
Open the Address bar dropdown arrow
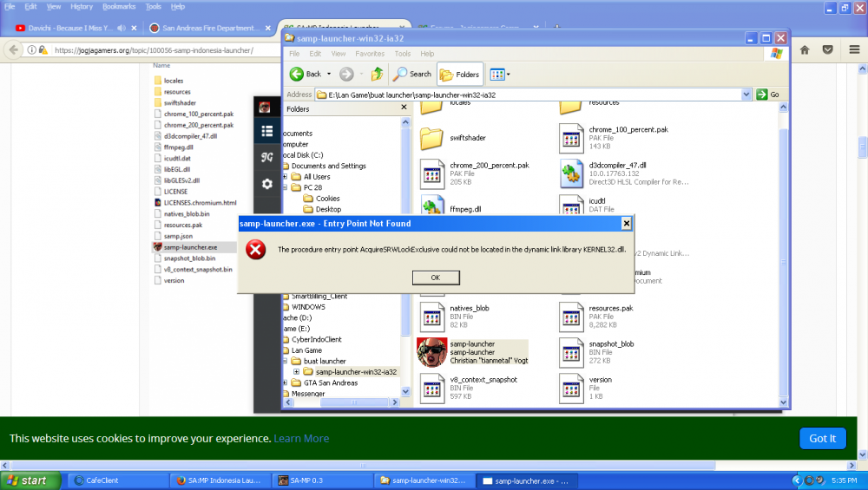(746, 95)
